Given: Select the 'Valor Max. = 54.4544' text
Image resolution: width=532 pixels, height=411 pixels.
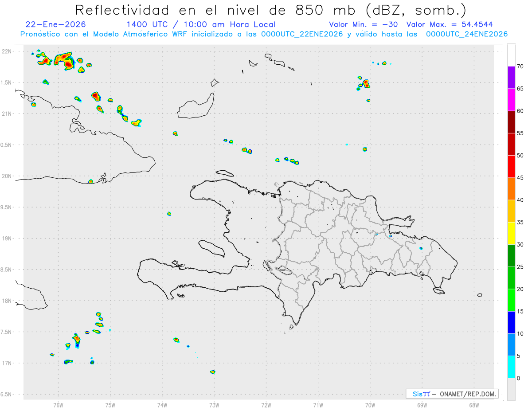Looking at the screenshot, I should (x=449, y=24).
